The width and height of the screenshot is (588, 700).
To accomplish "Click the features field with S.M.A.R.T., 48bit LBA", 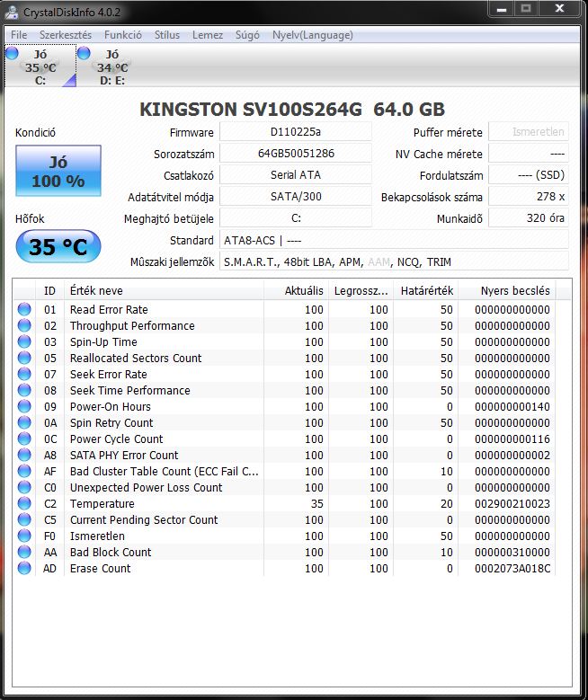I will pyautogui.click(x=394, y=261).
